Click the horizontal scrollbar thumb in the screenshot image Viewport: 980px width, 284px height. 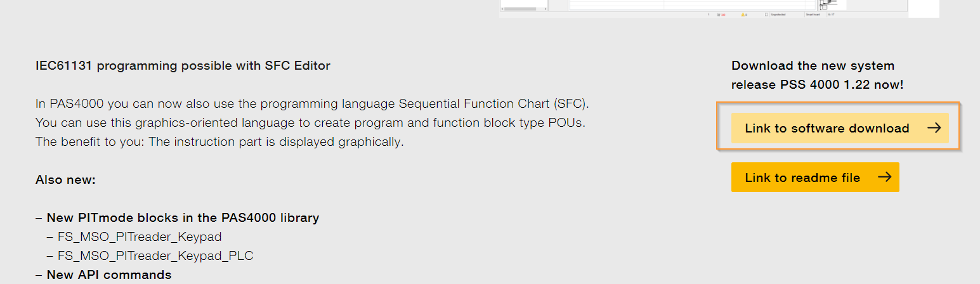click(x=521, y=9)
